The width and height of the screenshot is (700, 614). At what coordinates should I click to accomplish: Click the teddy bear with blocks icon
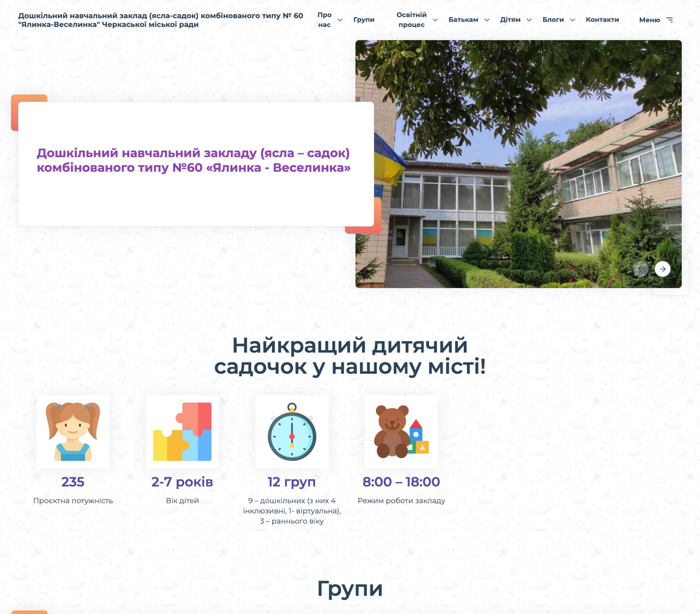(x=401, y=431)
